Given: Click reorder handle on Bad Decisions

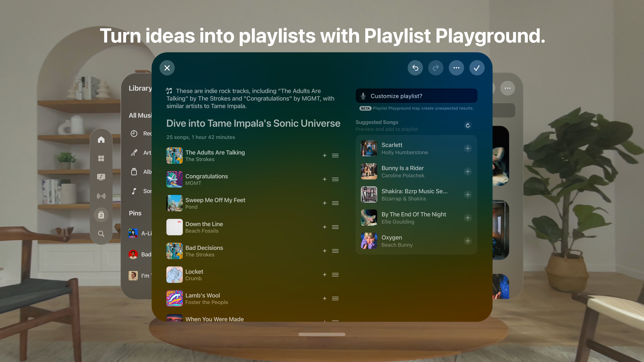Looking at the screenshot, I should pos(335,251).
